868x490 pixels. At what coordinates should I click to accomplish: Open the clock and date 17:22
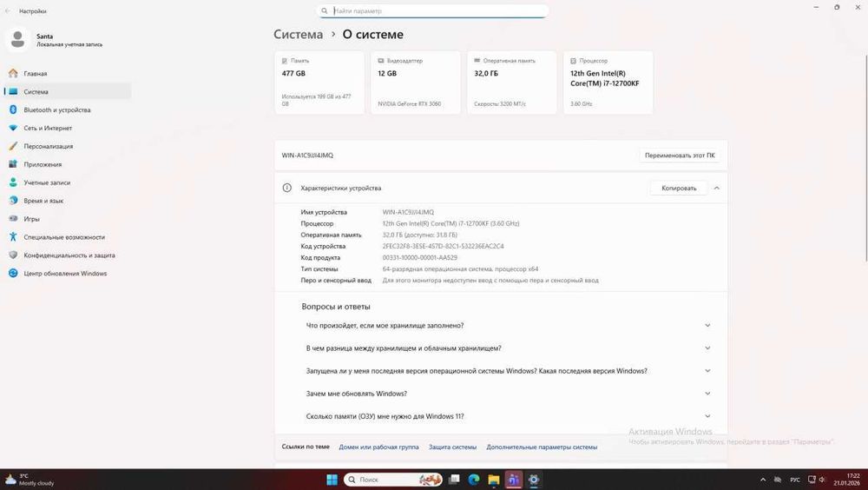click(x=847, y=480)
